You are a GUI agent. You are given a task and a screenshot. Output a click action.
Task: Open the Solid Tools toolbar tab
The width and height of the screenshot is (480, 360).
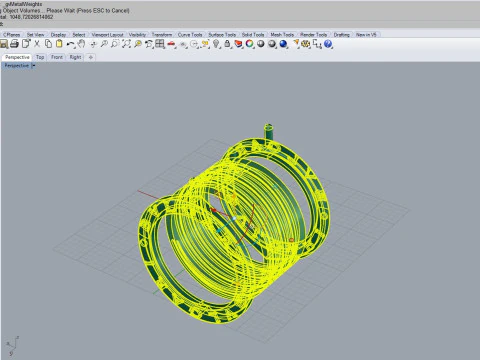click(x=253, y=35)
